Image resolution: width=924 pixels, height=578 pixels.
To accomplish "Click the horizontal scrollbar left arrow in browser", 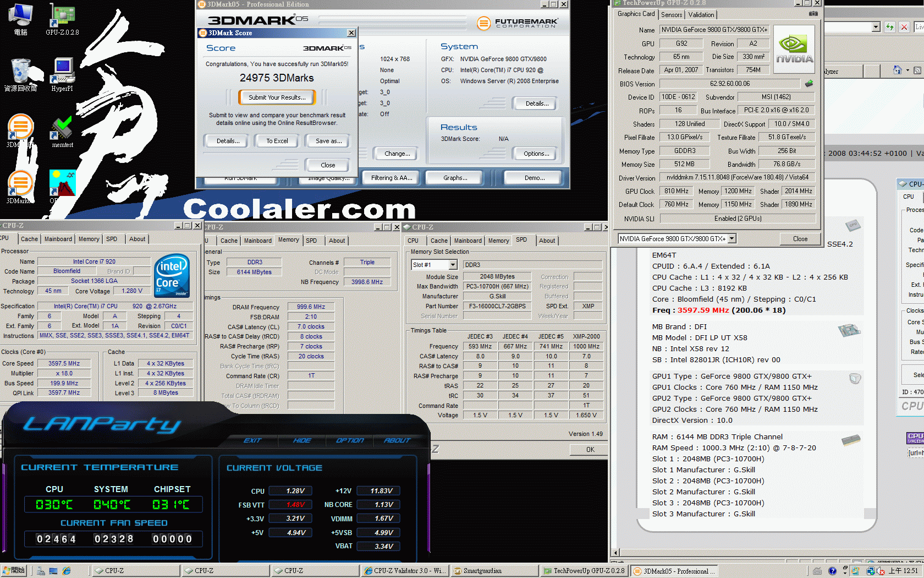I will 616,553.
